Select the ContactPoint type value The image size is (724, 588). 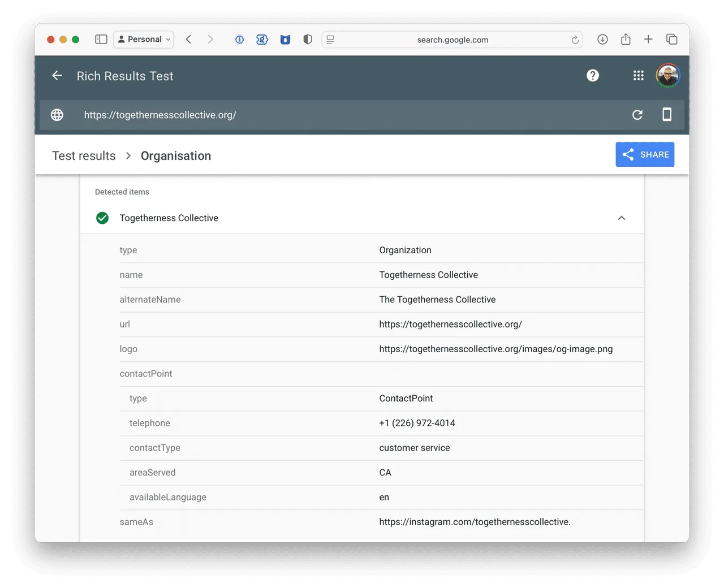406,399
